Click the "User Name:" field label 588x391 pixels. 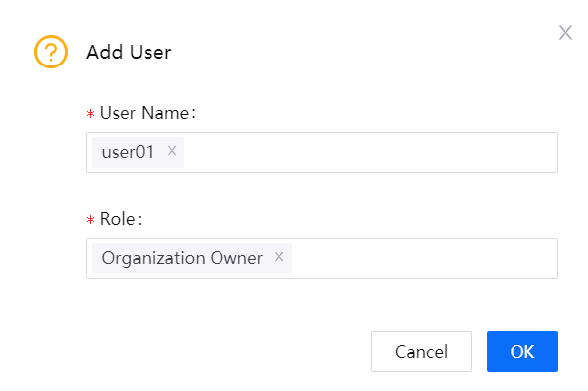click(x=148, y=113)
